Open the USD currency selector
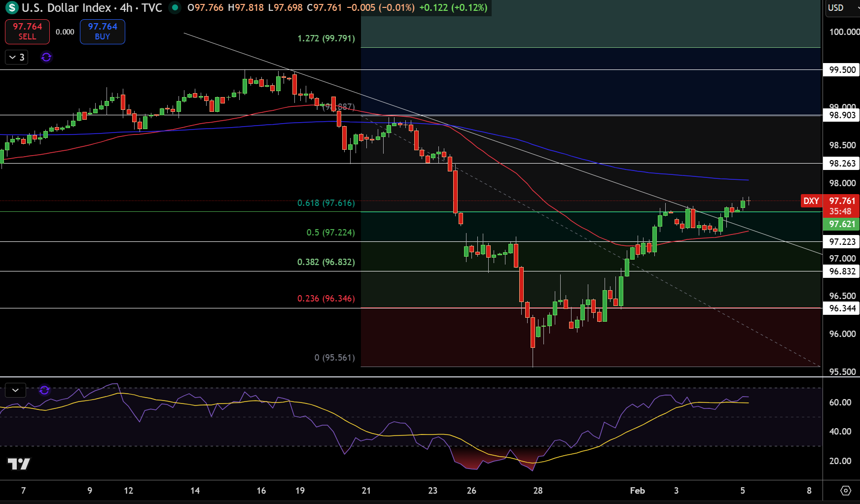This screenshot has height=504, width=860. click(842, 8)
